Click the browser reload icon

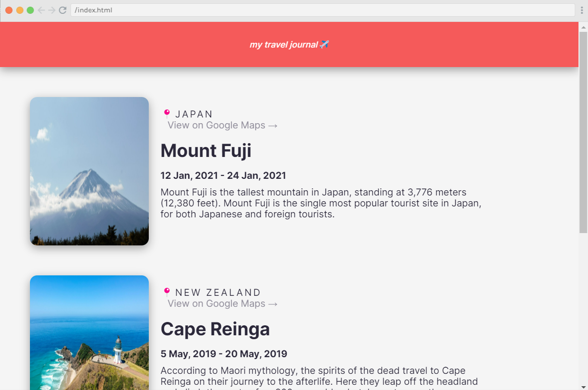(62, 10)
